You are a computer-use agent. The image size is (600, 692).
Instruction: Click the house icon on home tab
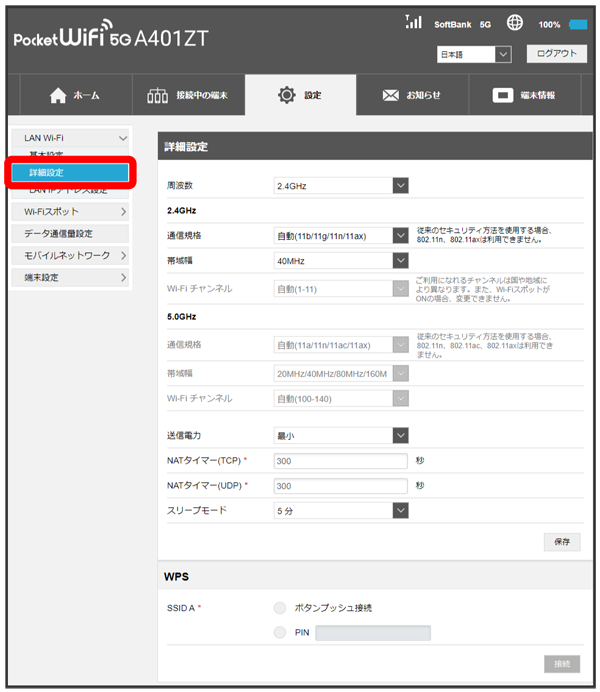[58, 96]
